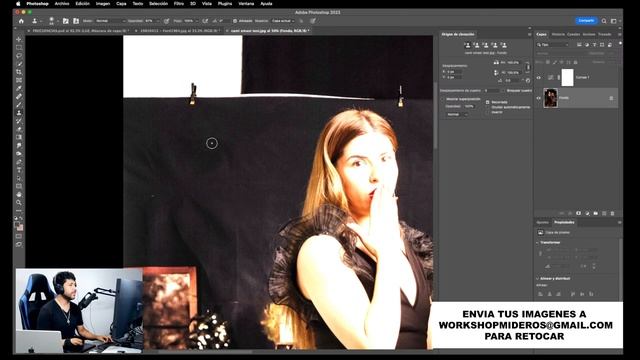Open the search icon in options bar
Image resolution: width=640 pixels, height=360 pixels.
pyautogui.click(x=604, y=21)
